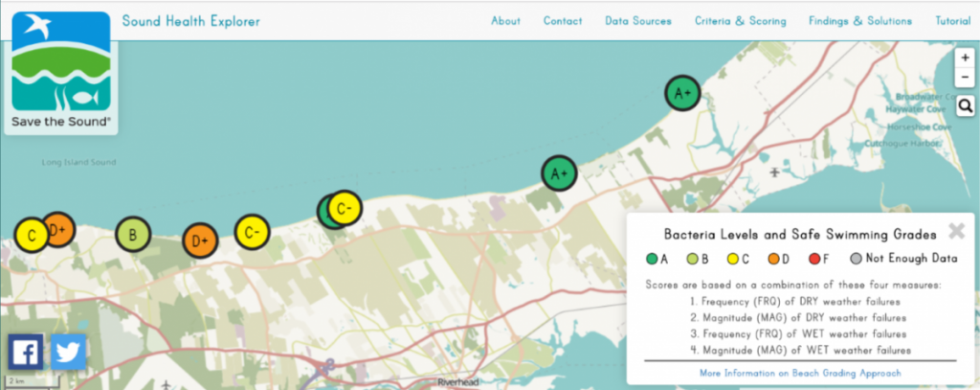Close the Bacteria Levels legend panel
This screenshot has height=390, width=980.
955,231
